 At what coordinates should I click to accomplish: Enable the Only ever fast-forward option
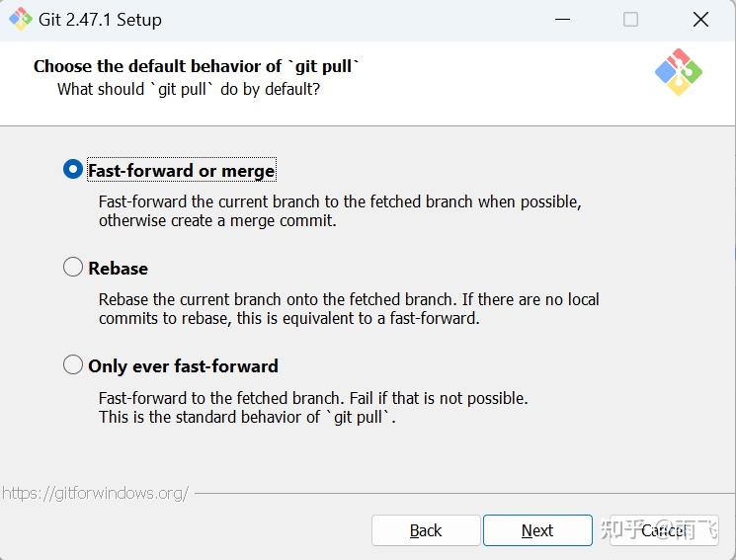point(73,365)
